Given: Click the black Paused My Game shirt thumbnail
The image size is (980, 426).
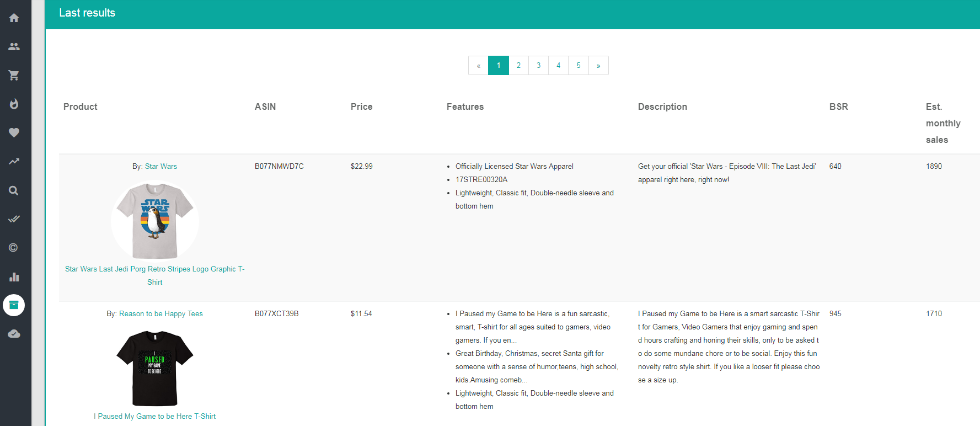Looking at the screenshot, I should coord(155,368).
